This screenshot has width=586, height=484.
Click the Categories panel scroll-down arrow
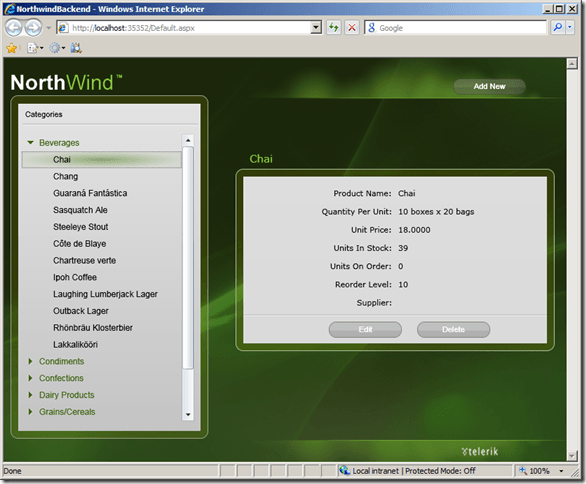188,414
